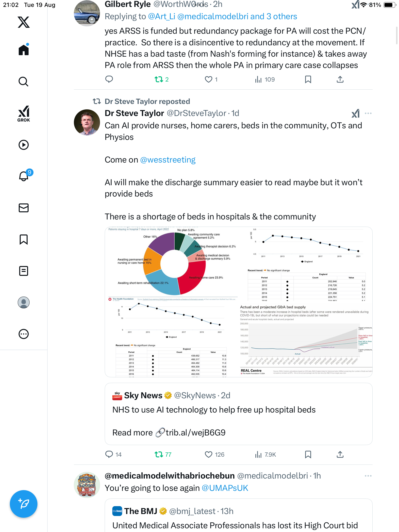Open Notifications bell with 9 badge

point(24,176)
